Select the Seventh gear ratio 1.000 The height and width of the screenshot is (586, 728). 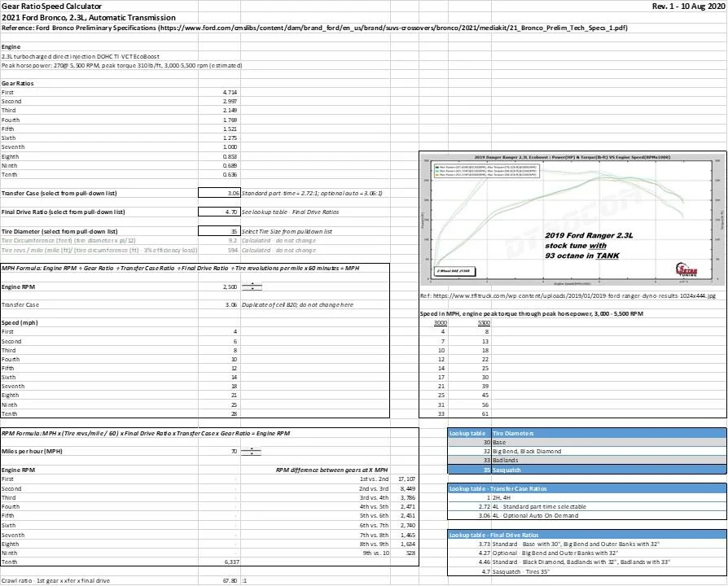pos(219,147)
